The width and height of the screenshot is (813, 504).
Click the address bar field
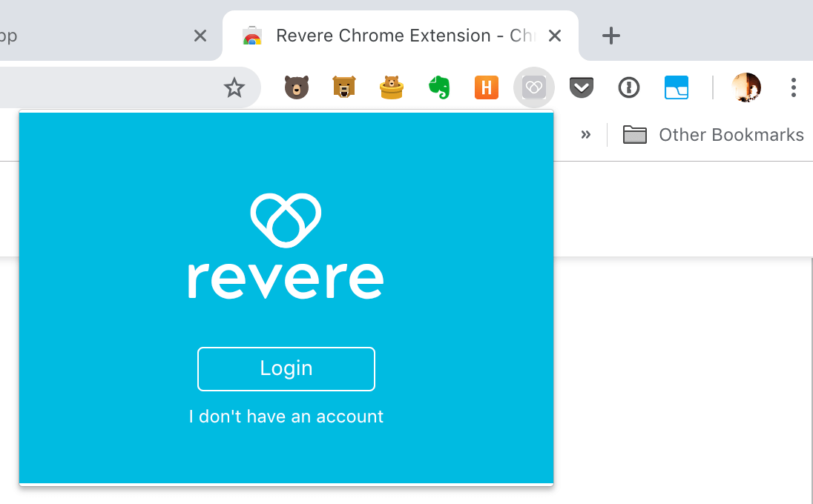[130, 87]
